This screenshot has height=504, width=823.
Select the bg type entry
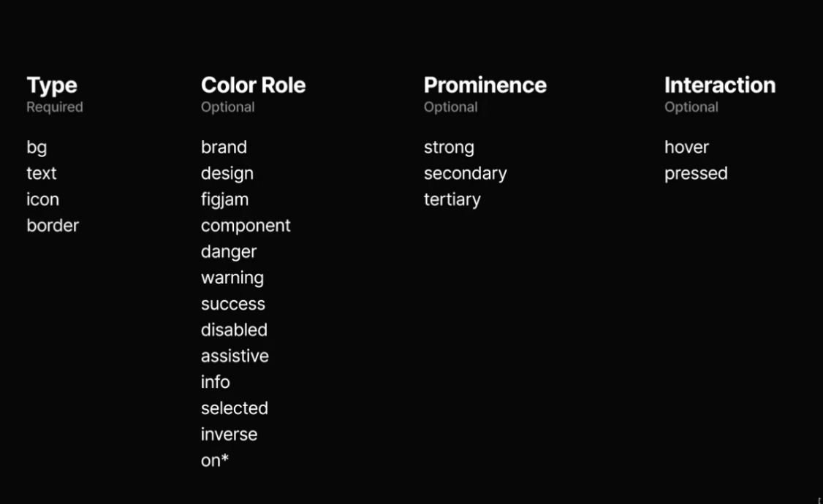(37, 148)
